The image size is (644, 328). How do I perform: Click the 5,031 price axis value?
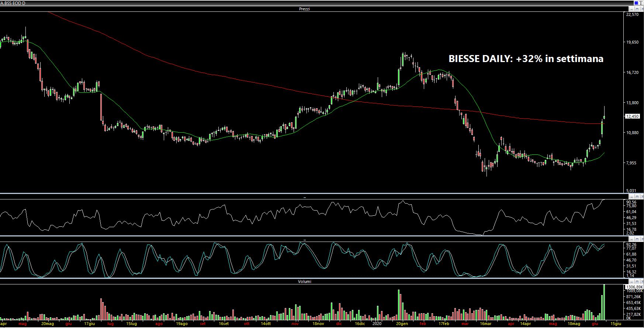coord(632,191)
